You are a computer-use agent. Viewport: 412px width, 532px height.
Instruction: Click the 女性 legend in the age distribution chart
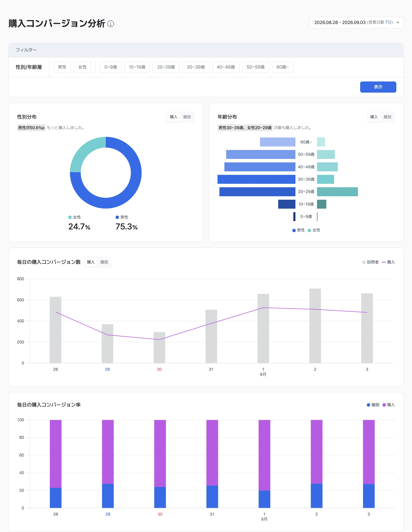point(314,230)
